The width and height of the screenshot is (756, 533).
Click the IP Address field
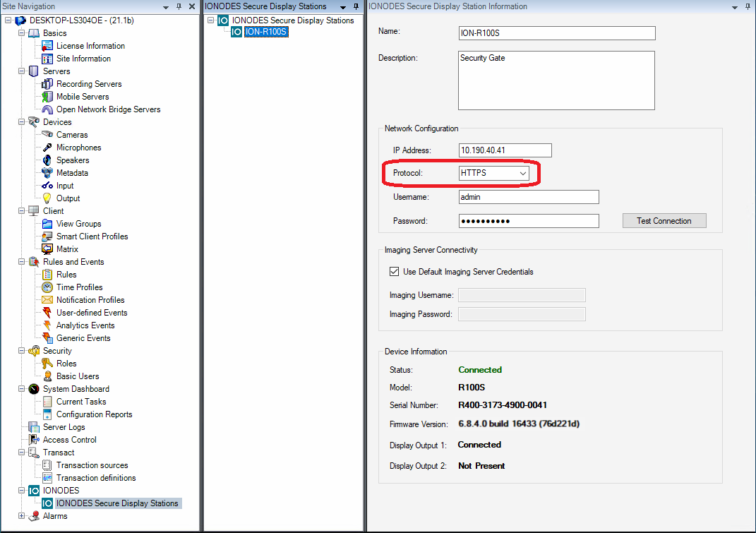coord(505,150)
